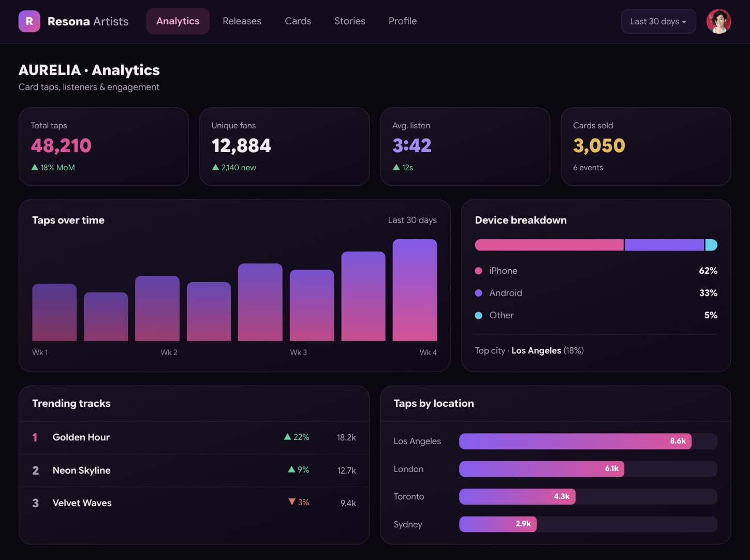
Task: Open the Cards tab
Action: point(298,21)
